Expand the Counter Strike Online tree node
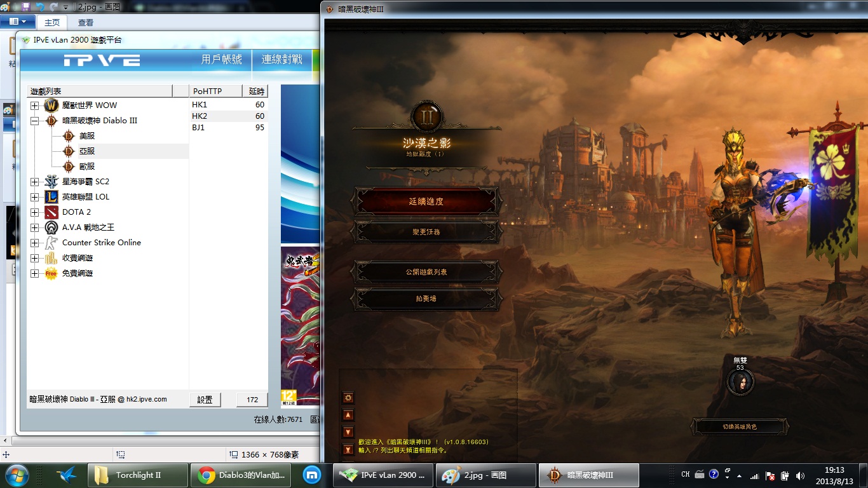 tap(35, 243)
